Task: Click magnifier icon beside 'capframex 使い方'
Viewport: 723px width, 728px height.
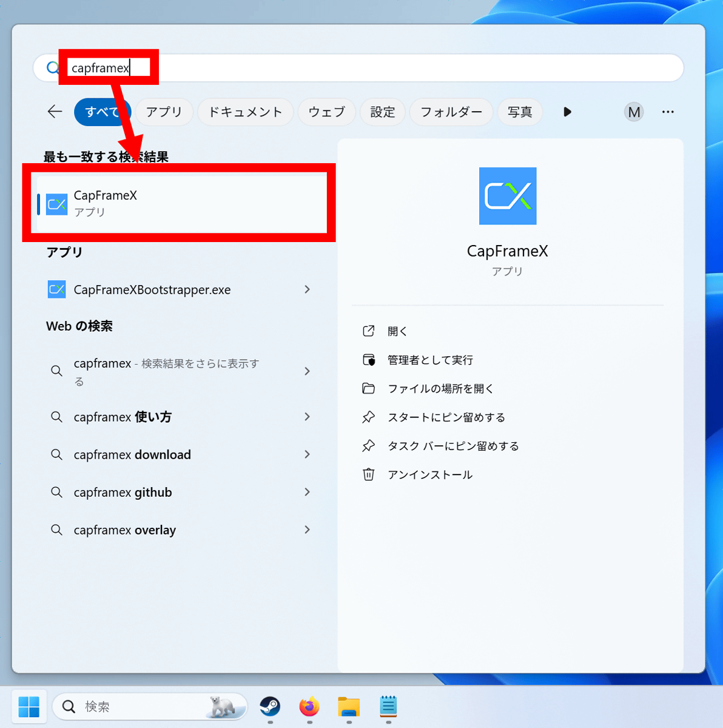Action: coord(56,417)
